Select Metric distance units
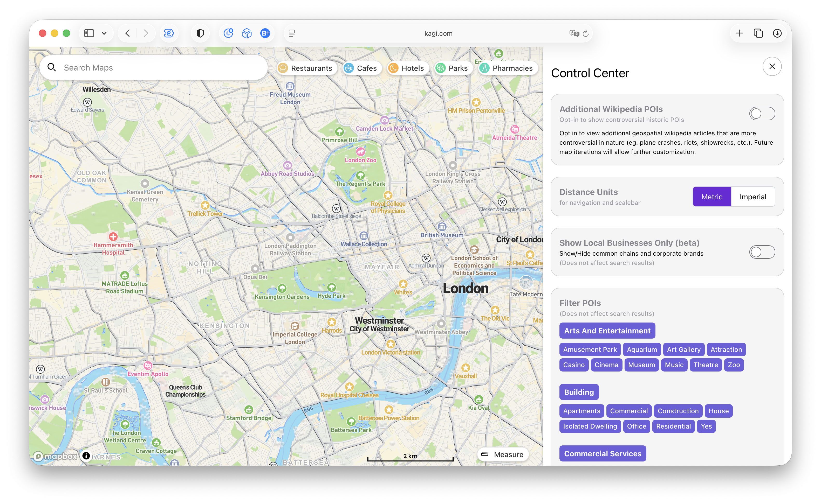This screenshot has width=821, height=504. point(711,197)
